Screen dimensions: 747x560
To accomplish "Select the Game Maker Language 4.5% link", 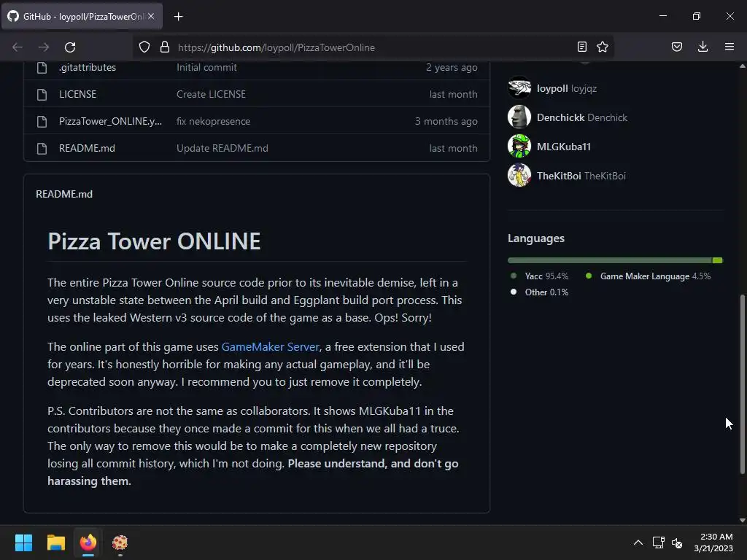I will click(x=649, y=276).
